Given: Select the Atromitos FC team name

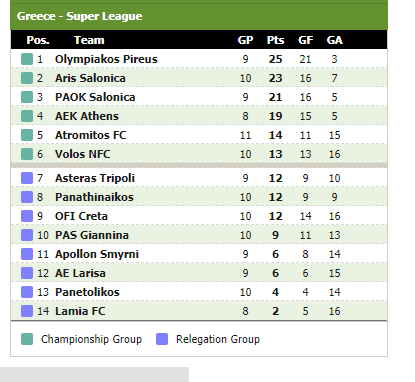Looking at the screenshot, I should coord(91,135).
